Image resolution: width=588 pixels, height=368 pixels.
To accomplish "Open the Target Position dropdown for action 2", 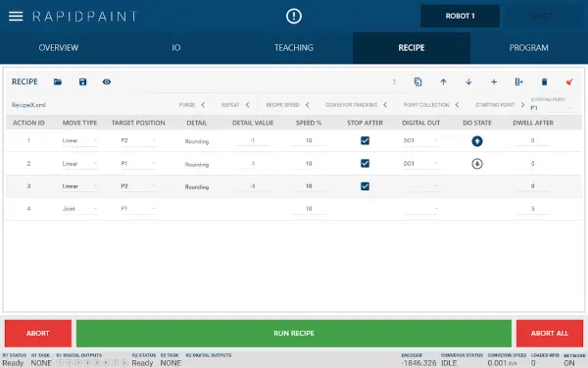I will pyautogui.click(x=137, y=164).
